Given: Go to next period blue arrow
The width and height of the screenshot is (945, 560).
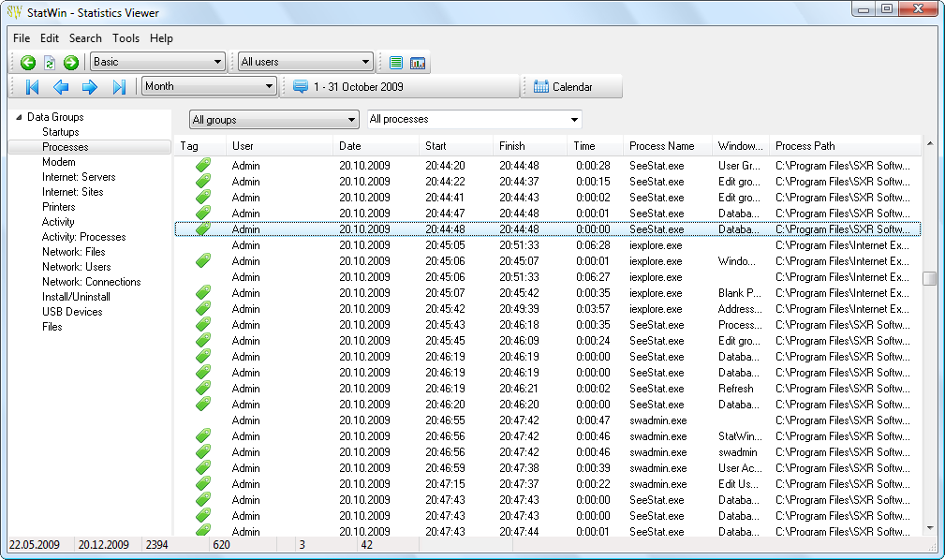Looking at the screenshot, I should click(90, 87).
